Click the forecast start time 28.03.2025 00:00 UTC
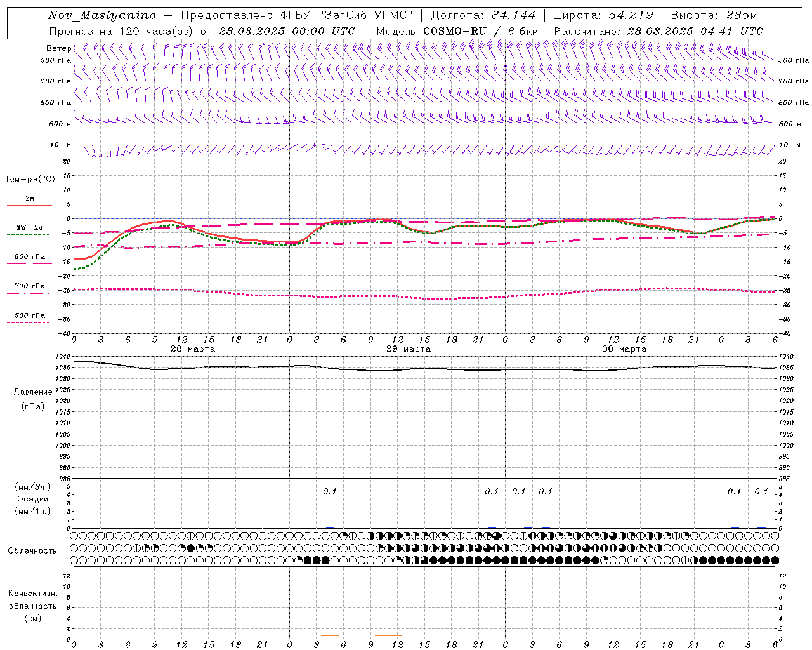Screen dimensions: 812x650 (287, 31)
